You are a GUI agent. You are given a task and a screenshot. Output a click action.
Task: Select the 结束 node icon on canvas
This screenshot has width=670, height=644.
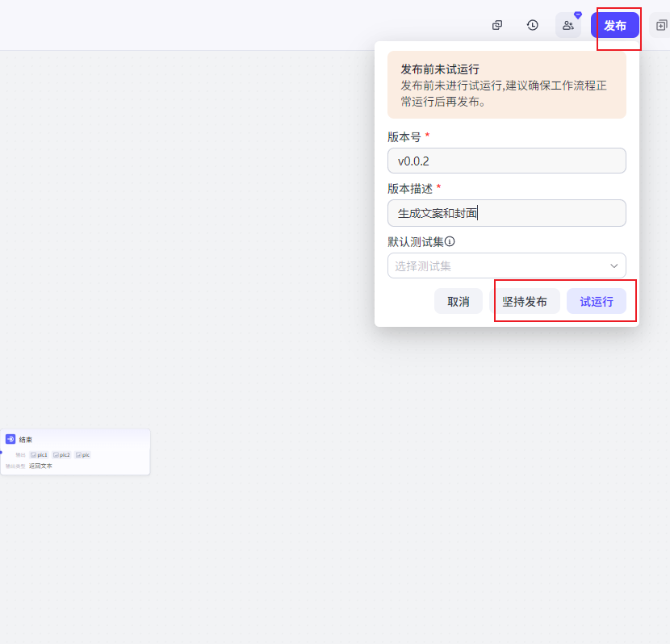[10, 439]
